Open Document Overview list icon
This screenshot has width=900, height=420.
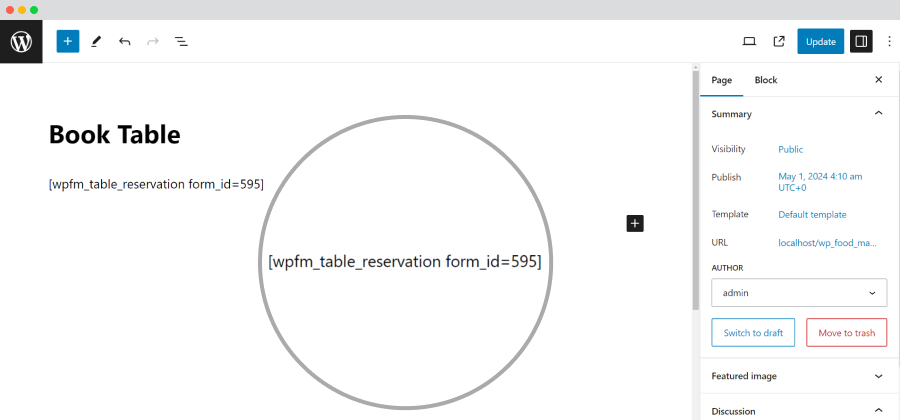pos(181,41)
